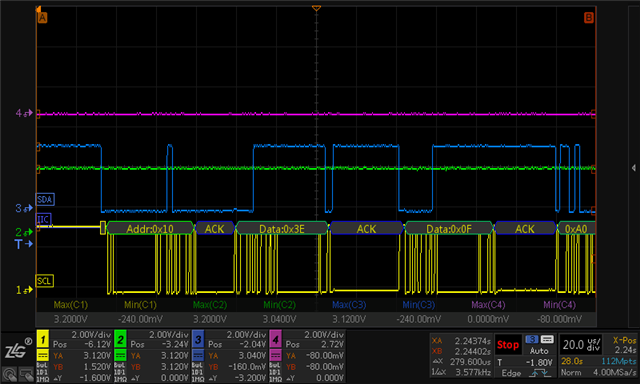This screenshot has width=640, height=384.
Task: Click the trigger source channel 3 icon
Action: [531, 340]
